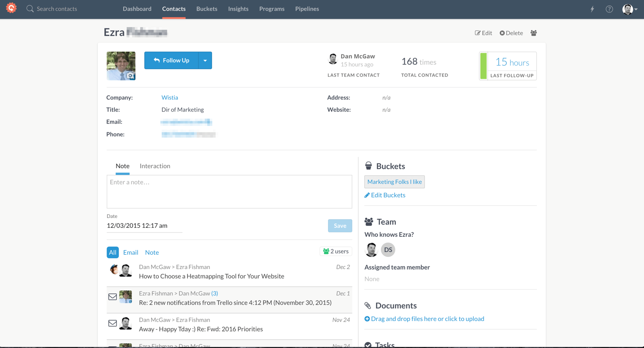Filter activity by All
644x348 pixels.
(x=112, y=252)
